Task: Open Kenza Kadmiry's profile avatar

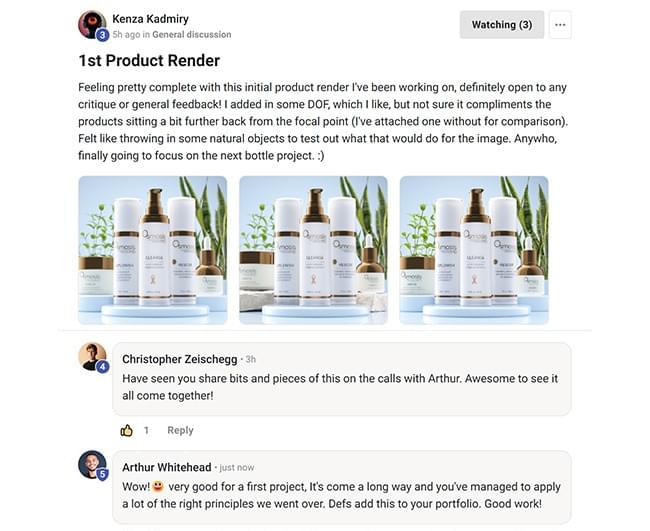Action: click(92, 24)
